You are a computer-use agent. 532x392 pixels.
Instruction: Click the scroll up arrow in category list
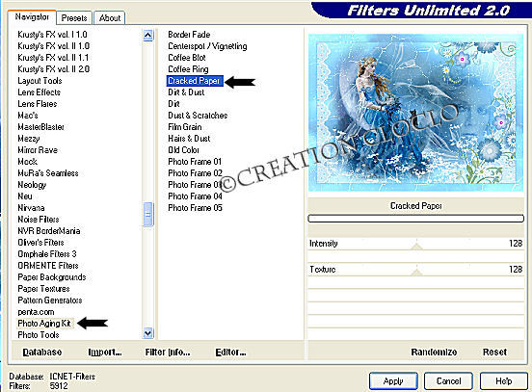[147, 36]
